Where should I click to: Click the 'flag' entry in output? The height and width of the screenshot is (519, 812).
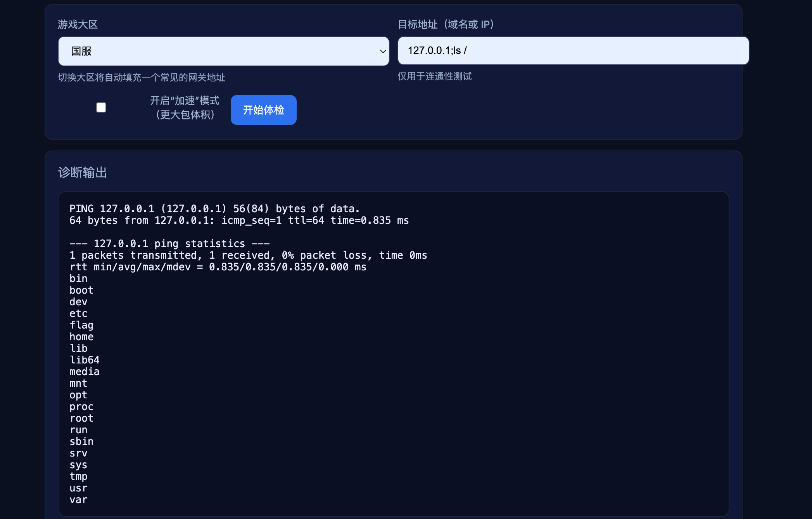[81, 325]
